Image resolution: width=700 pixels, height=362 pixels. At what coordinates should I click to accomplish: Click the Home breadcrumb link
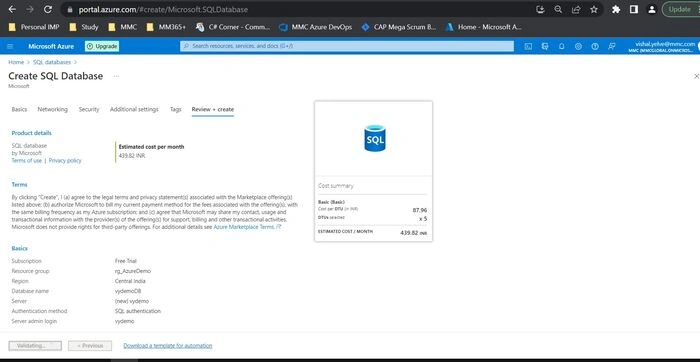[16, 62]
